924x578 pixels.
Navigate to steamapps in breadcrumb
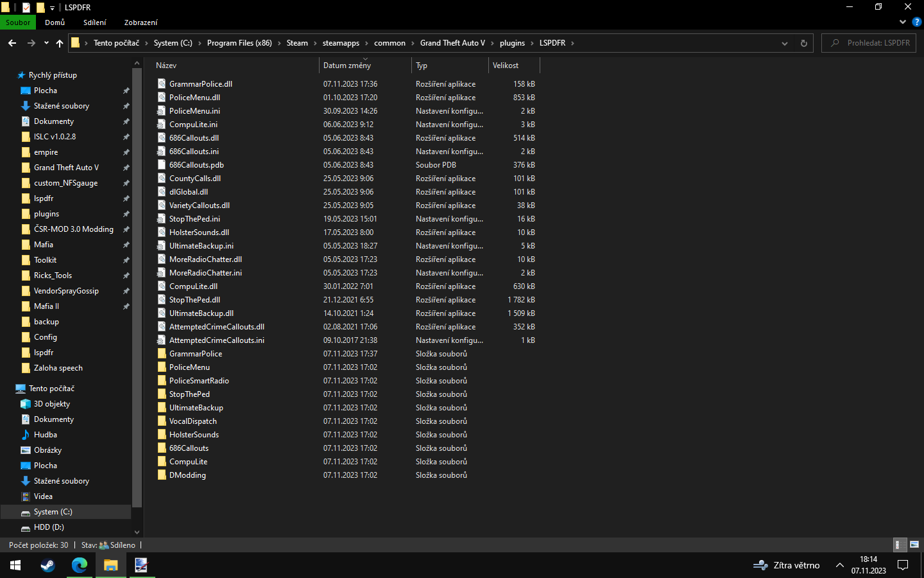[341, 43]
